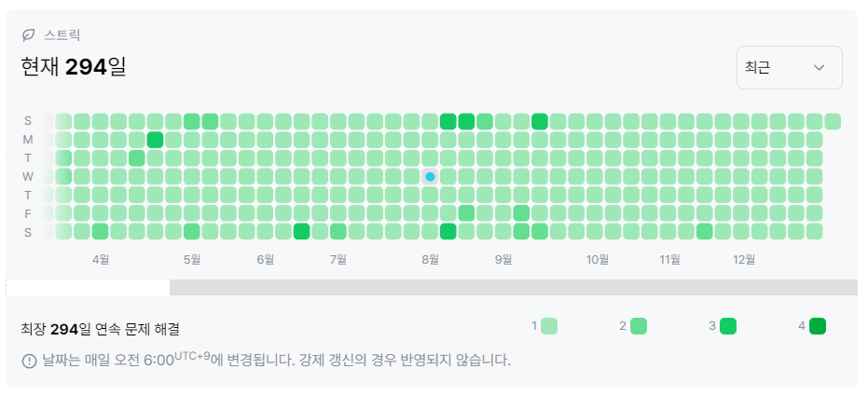Select the last Sunday cell at far right

click(x=833, y=121)
